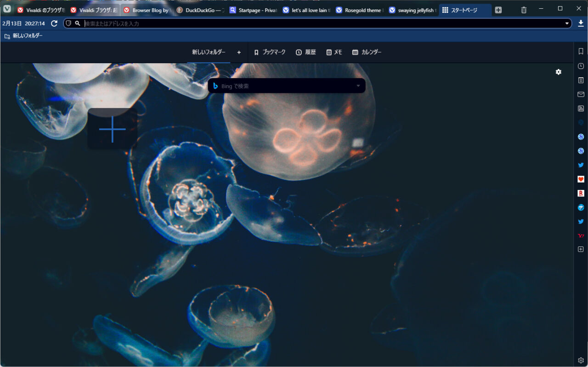Reload the page with the refresh icon
Screen dimensions: 588x367
pyautogui.click(x=54, y=23)
